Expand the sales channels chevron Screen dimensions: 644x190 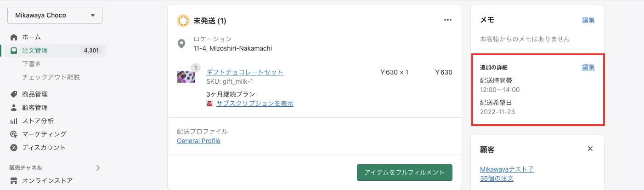[98, 168]
